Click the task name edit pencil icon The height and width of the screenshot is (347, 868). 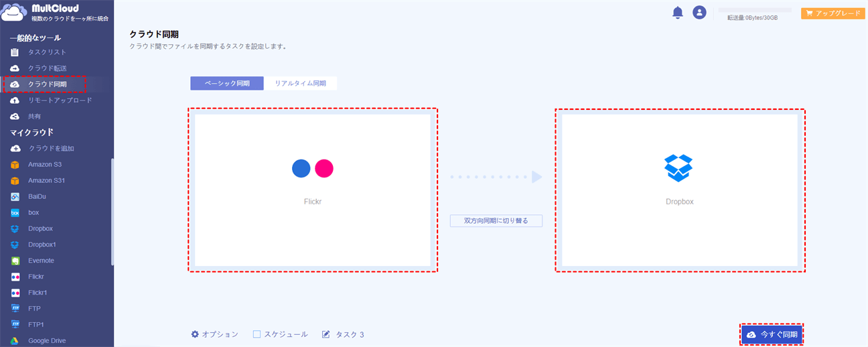(x=326, y=334)
